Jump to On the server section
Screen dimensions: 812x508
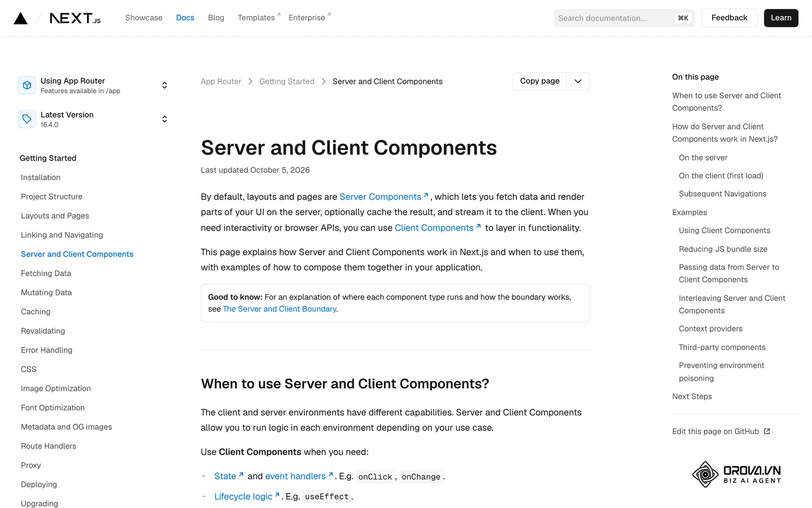pyautogui.click(x=703, y=157)
